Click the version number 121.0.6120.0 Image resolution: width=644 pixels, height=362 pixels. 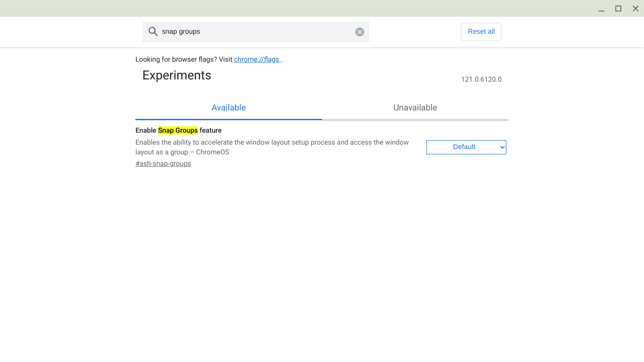(481, 79)
